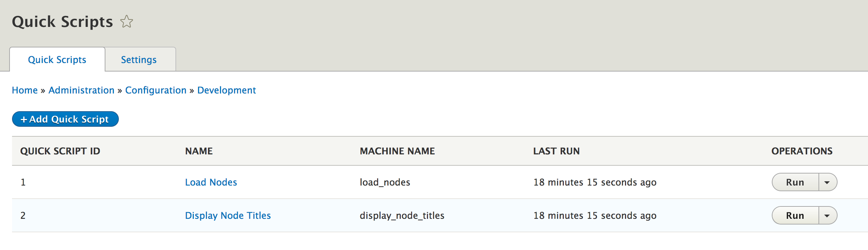Run the Load Nodes script

[795, 182]
